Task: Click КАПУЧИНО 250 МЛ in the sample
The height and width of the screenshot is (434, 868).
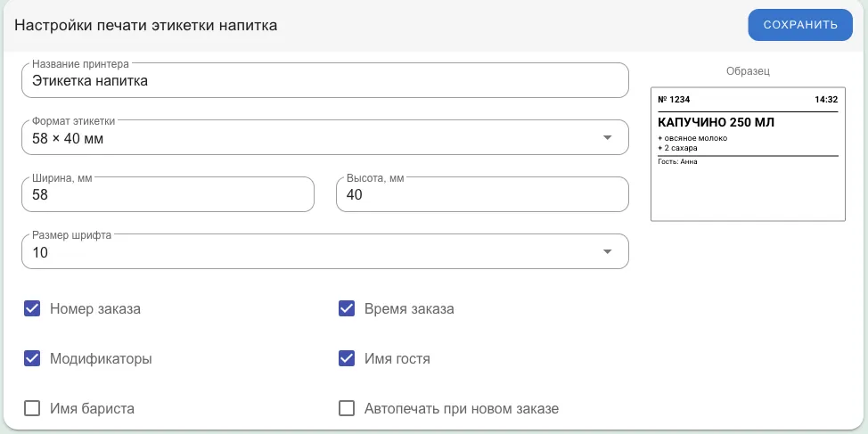Action: point(716,123)
